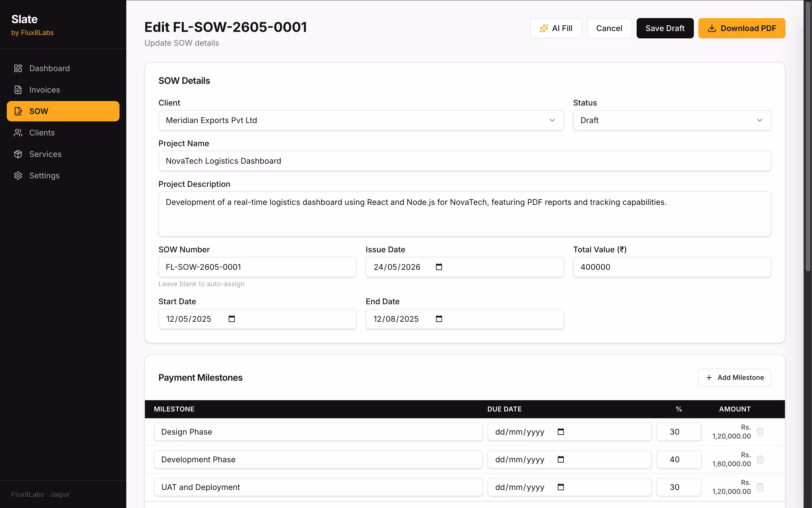Click Design Phase due date field
Image resolution: width=812 pixels, height=508 pixels.
click(x=570, y=432)
